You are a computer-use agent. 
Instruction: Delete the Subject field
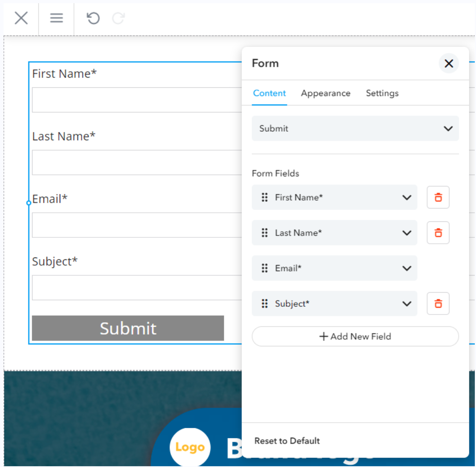click(x=438, y=304)
